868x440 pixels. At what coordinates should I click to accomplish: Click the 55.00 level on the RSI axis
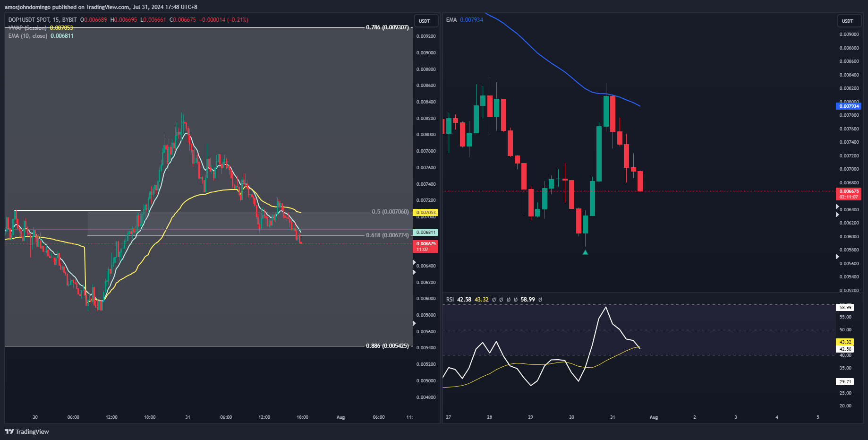coord(845,317)
